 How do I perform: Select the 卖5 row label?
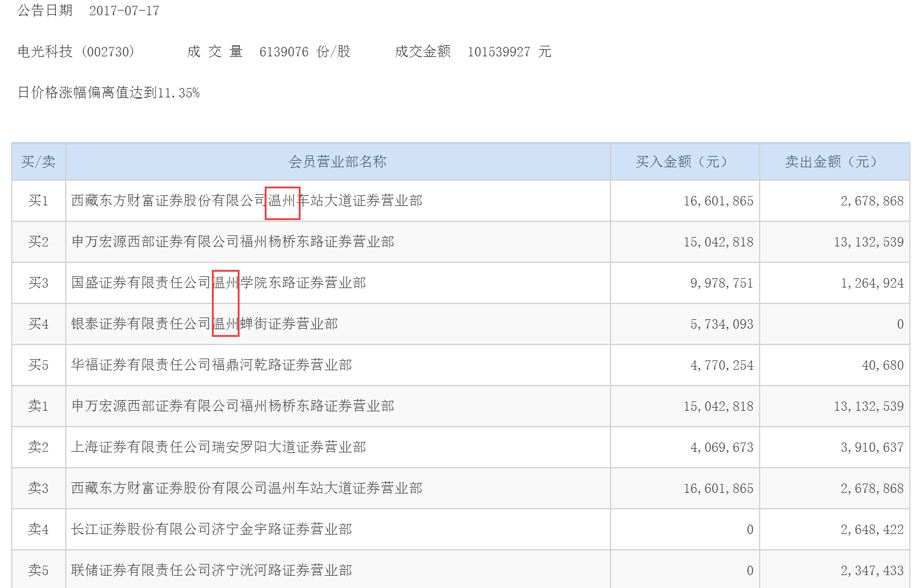[x=39, y=570]
